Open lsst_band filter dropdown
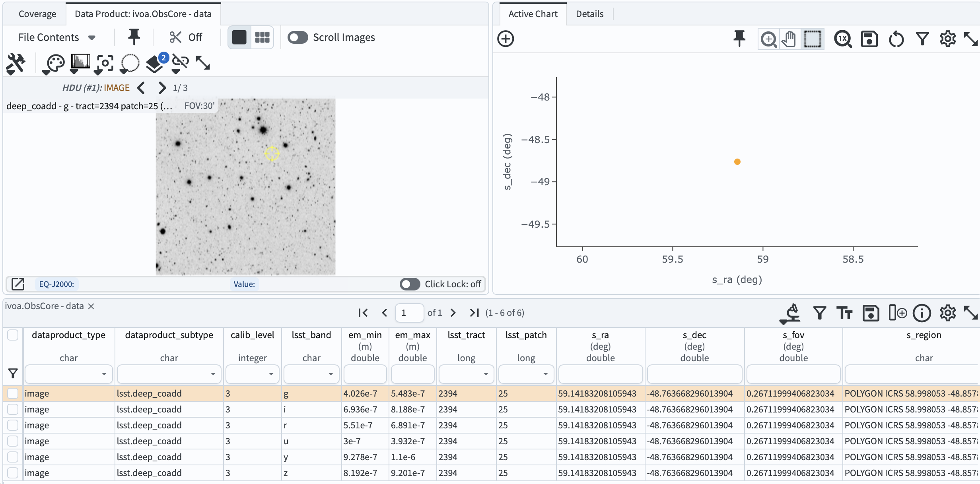The height and width of the screenshot is (484, 980). [x=330, y=374]
